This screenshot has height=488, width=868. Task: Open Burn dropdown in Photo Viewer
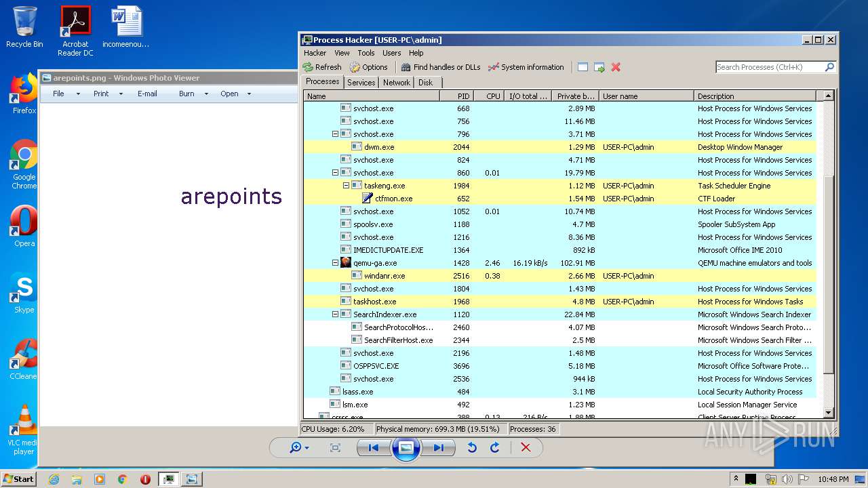(x=193, y=94)
